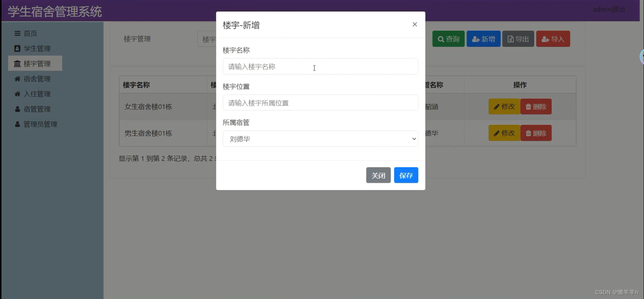The width and height of the screenshot is (644, 299).
Task: Click the admin退出 logout link
Action: pyautogui.click(x=609, y=9)
